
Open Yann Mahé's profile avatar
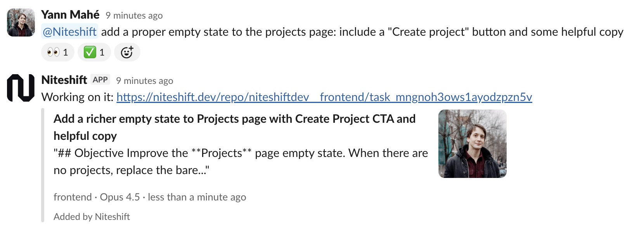21,23
